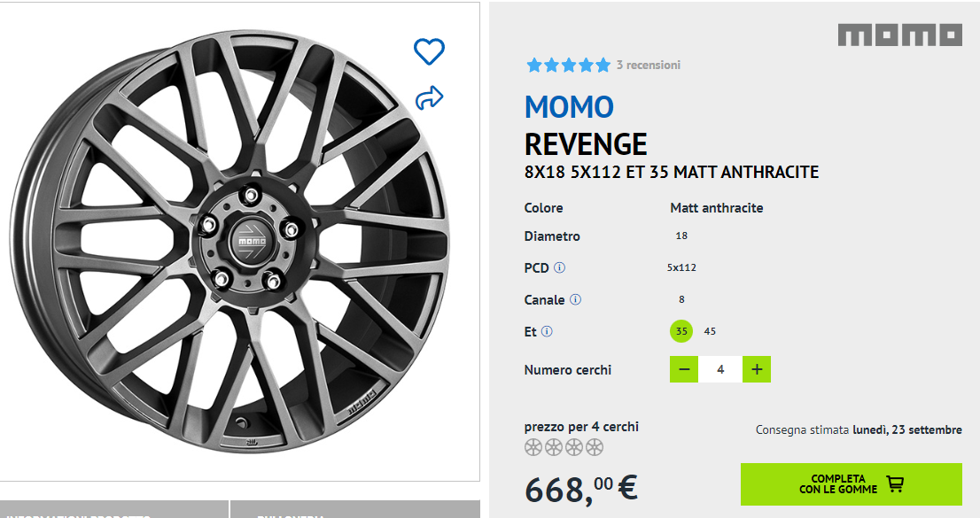This screenshot has width=980, height=518.
Task: Open the MOMO brand name link
Action: coord(569,107)
